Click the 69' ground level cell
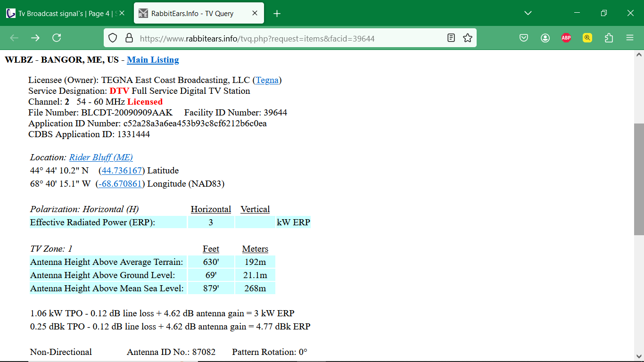Screen dimensions: 644x362 (x=211, y=275)
